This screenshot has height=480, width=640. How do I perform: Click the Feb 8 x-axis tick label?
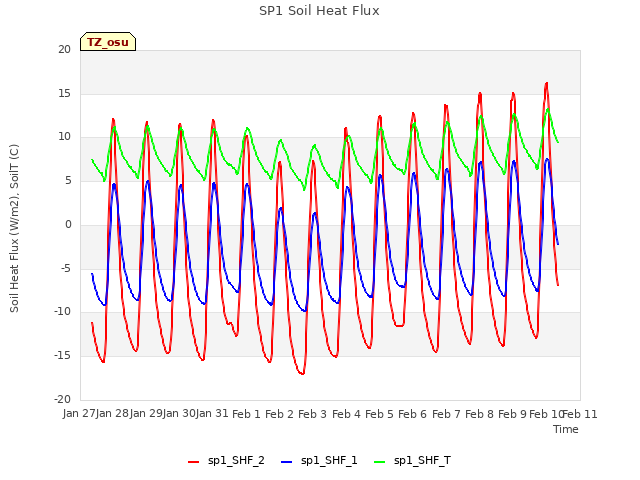coord(479,414)
